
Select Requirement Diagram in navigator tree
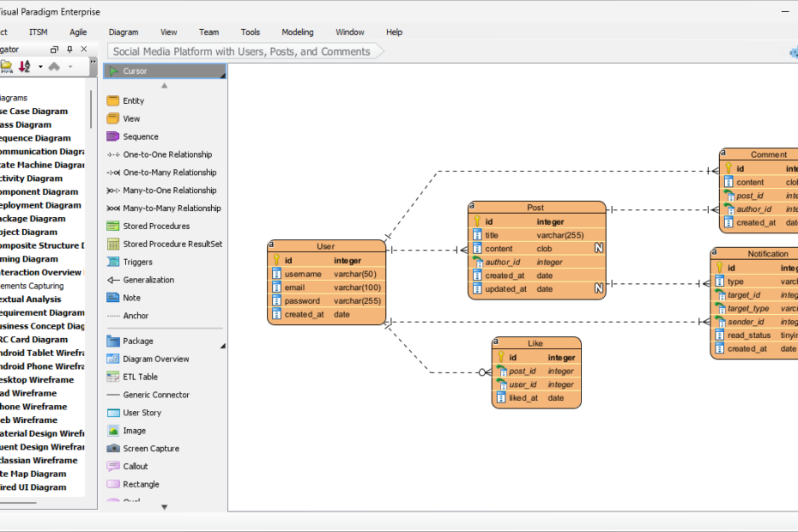click(x=41, y=313)
